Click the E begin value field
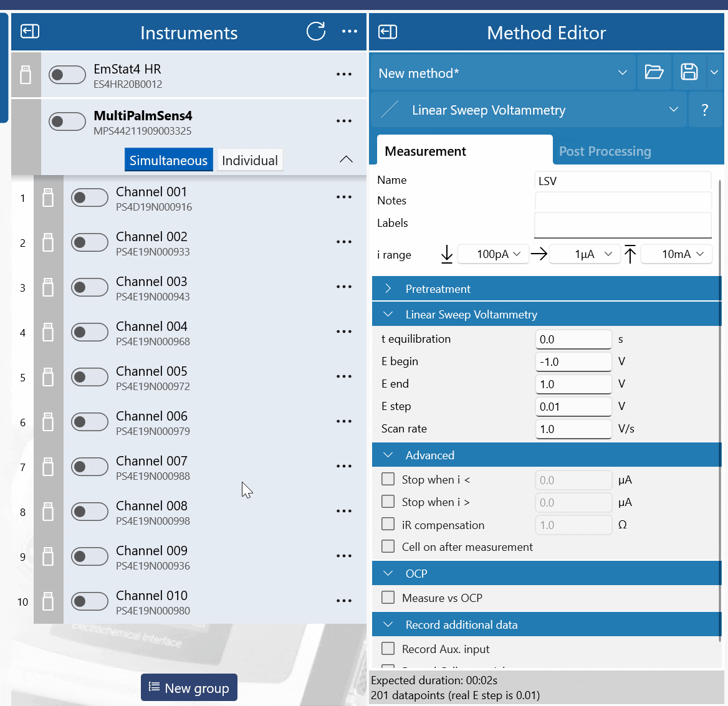This screenshot has width=728, height=706. (573, 361)
